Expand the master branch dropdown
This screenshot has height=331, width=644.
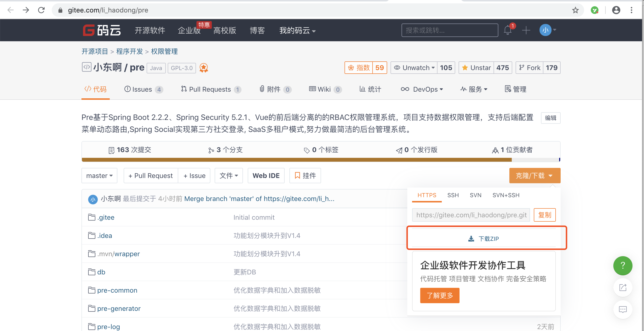[99, 176]
